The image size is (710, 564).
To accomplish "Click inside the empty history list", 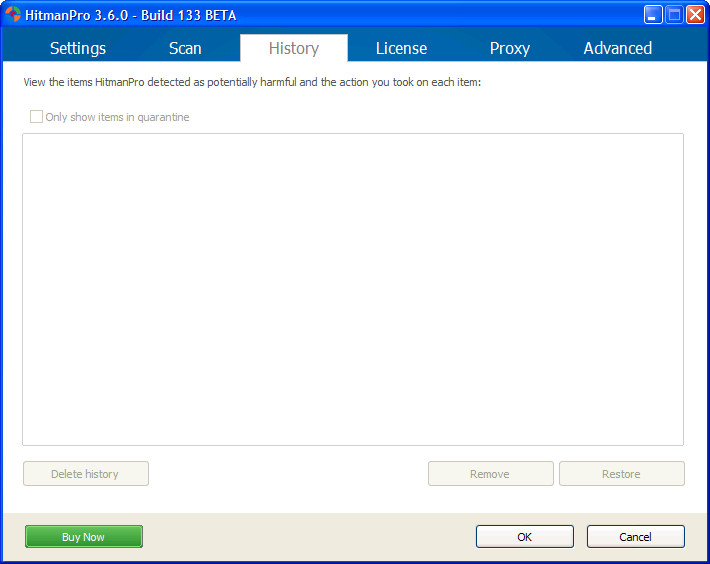I will click(x=352, y=289).
